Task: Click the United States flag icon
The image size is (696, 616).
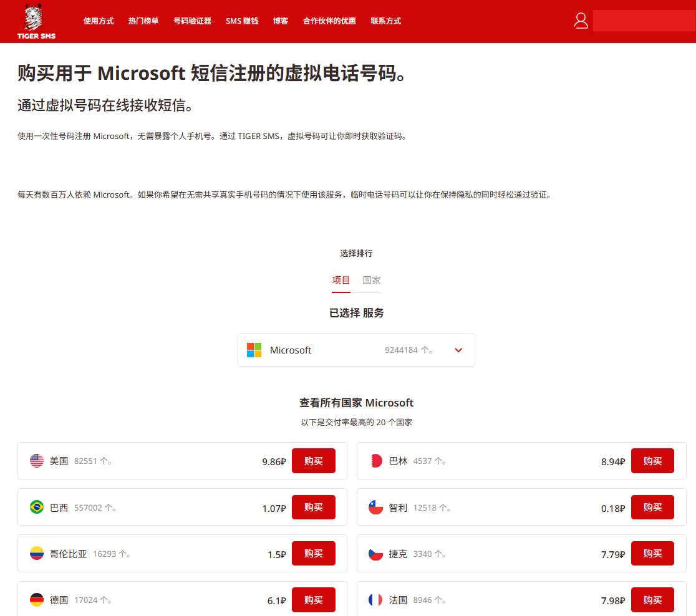Action: [x=37, y=461]
